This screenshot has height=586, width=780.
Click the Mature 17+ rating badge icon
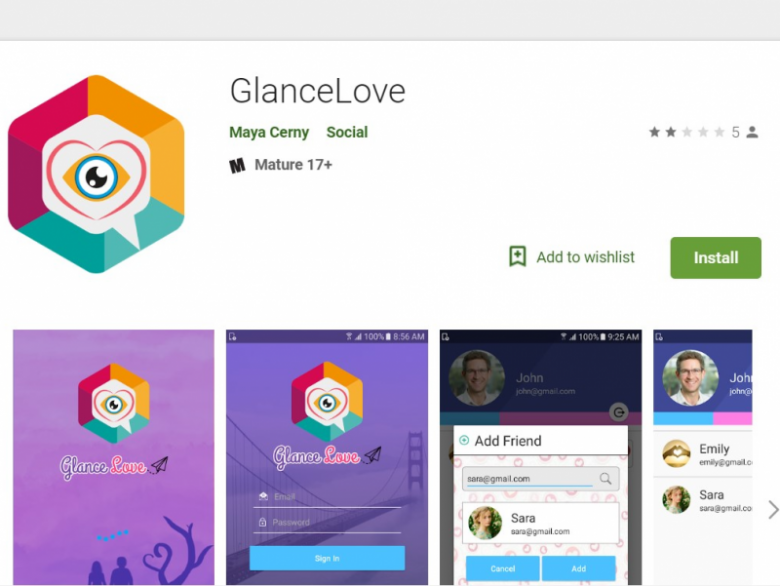[237, 165]
